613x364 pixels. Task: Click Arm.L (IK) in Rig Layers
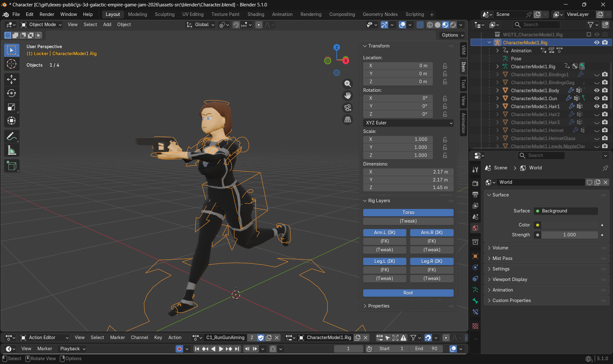[x=384, y=233]
